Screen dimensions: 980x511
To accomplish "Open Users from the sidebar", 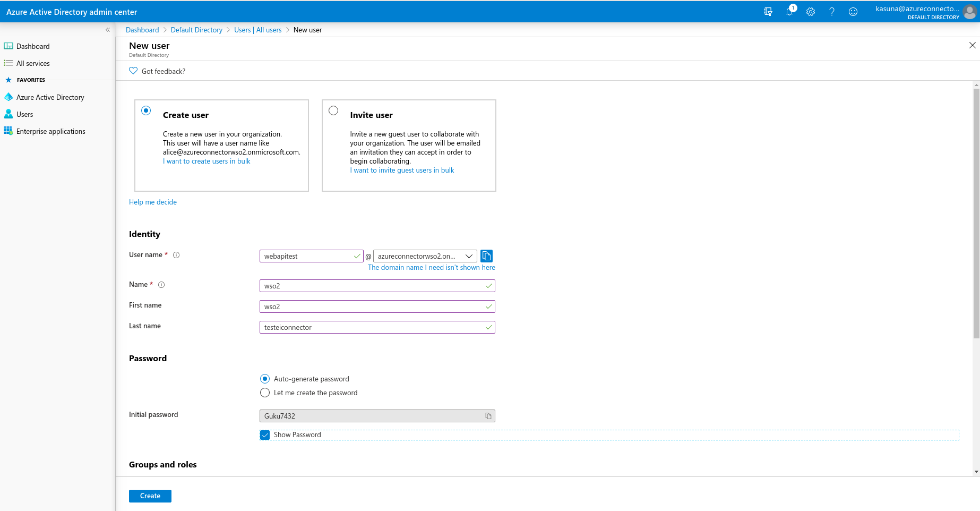I will click(x=24, y=114).
